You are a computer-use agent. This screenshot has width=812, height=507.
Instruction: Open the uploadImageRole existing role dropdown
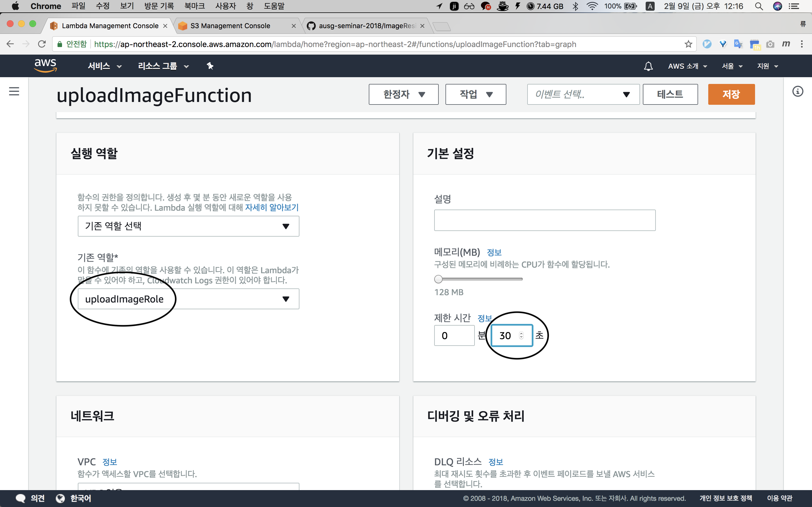coord(188,299)
